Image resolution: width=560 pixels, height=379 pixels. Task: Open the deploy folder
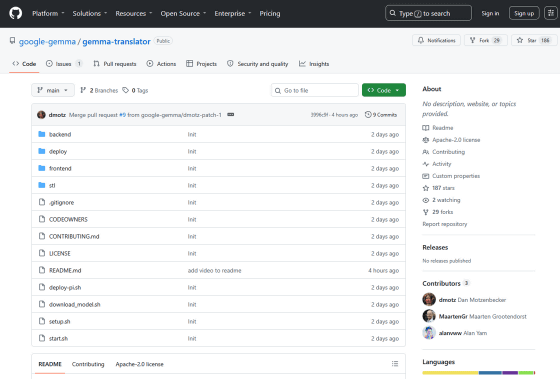coord(58,151)
